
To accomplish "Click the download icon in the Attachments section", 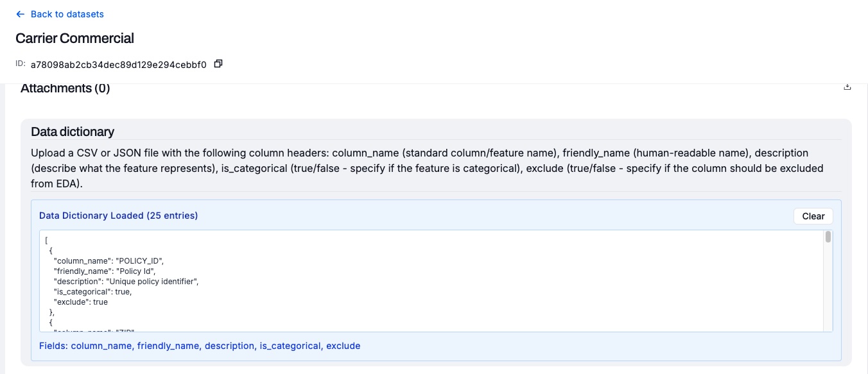I will click(847, 85).
